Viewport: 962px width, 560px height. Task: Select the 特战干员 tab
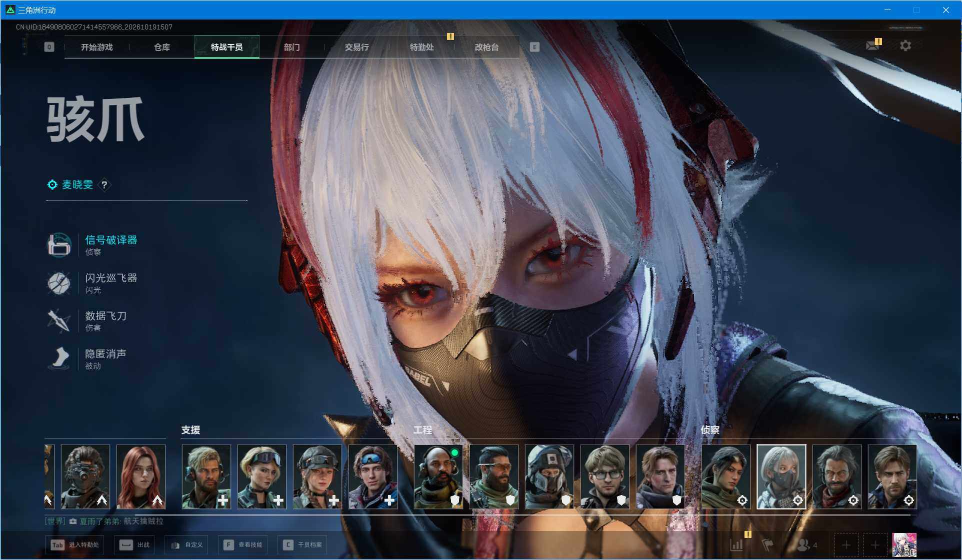point(226,47)
